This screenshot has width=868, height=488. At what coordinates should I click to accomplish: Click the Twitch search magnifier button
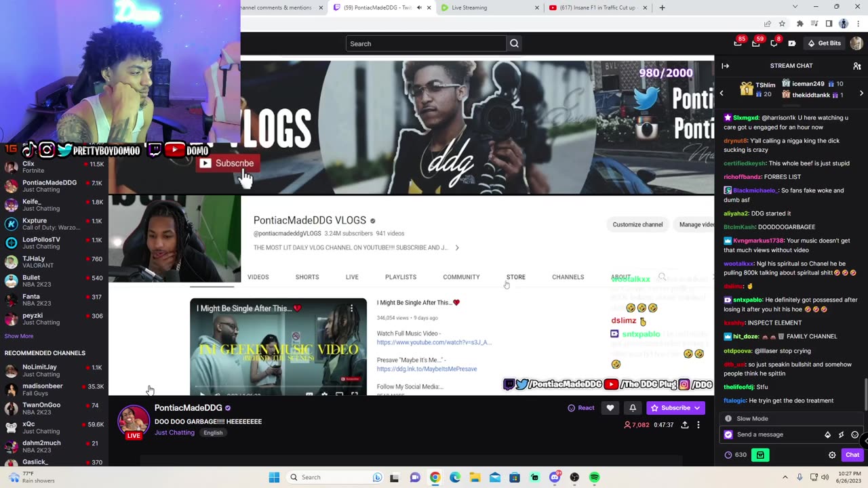(x=514, y=43)
